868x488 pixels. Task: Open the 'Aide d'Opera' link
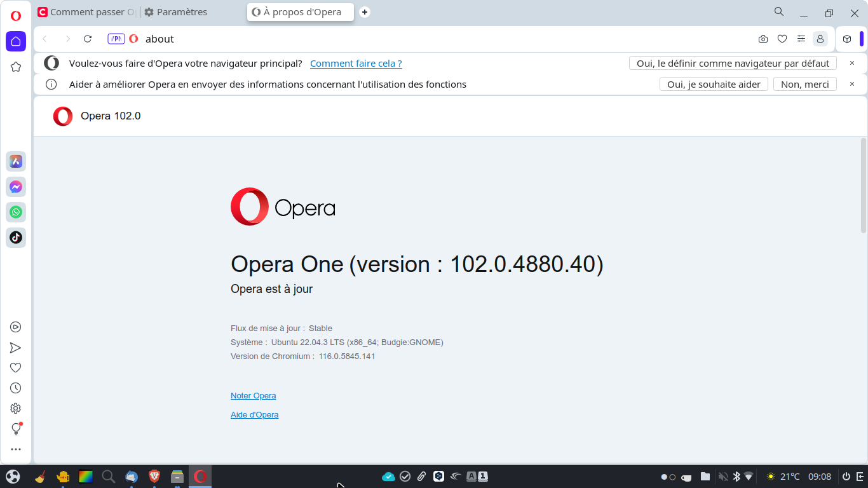pyautogui.click(x=254, y=415)
